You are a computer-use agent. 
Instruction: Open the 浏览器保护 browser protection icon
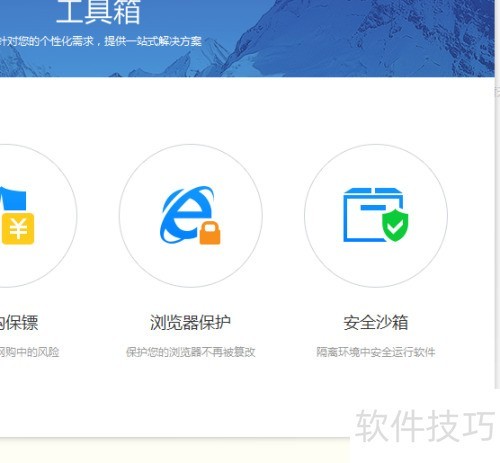click(190, 215)
